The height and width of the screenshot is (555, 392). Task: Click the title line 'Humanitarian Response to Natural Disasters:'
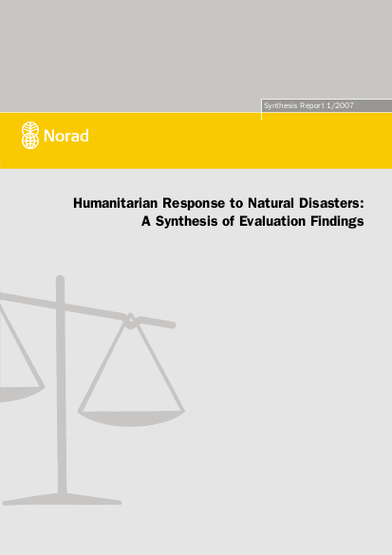click(x=218, y=203)
